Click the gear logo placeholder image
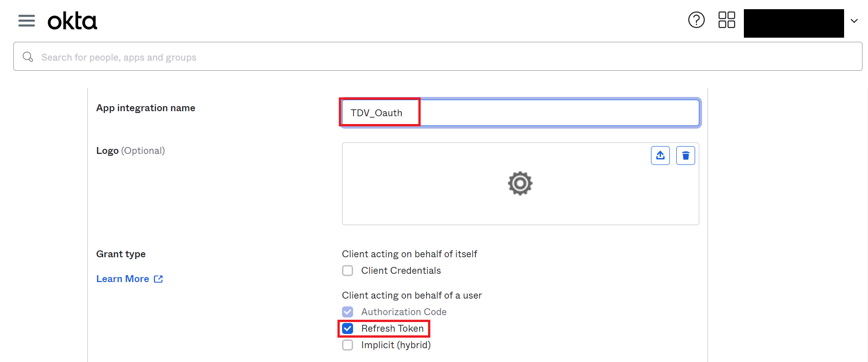 coord(520,183)
